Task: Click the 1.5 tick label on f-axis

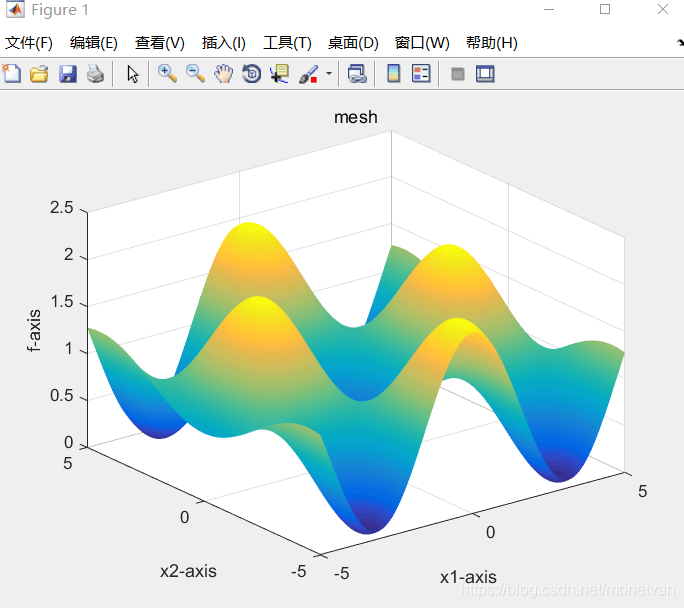Action: pos(62,302)
